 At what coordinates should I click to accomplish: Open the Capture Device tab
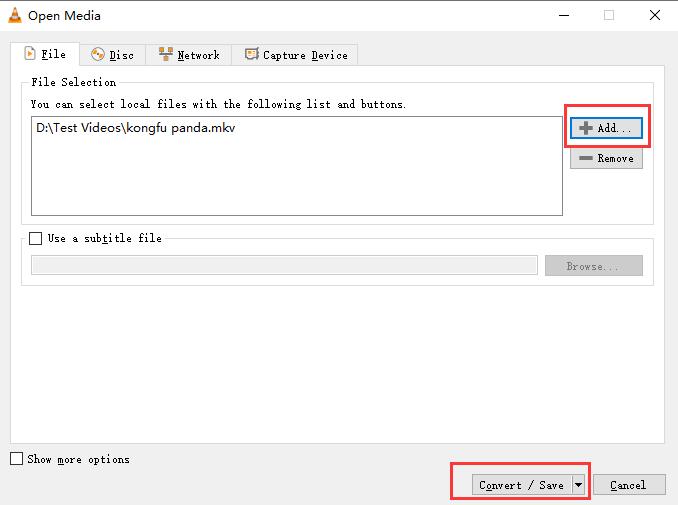tap(296, 55)
